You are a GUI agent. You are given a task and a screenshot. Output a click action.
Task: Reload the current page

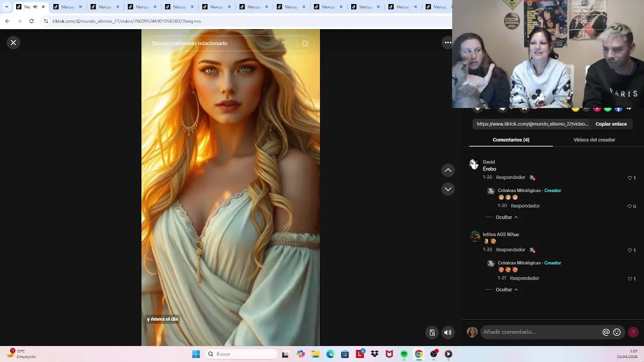point(31,21)
